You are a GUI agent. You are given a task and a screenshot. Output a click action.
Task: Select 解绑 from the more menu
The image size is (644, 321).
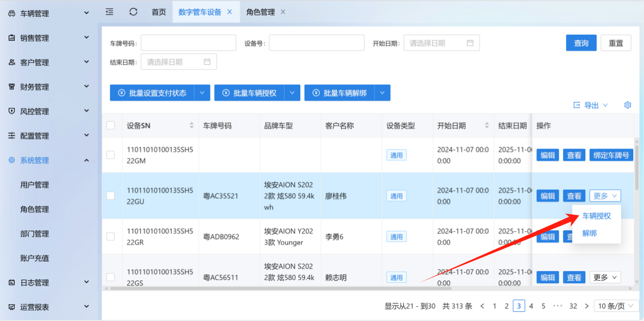(589, 233)
